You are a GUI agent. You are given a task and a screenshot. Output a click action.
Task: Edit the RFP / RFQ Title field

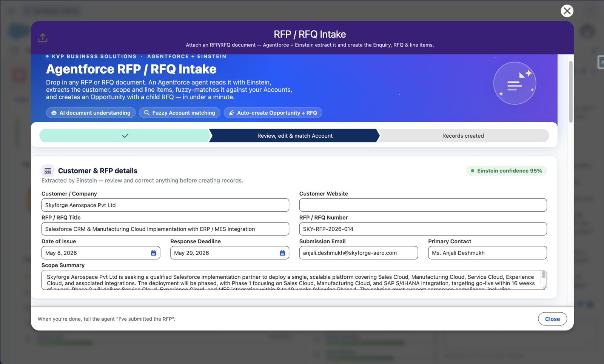pos(165,229)
